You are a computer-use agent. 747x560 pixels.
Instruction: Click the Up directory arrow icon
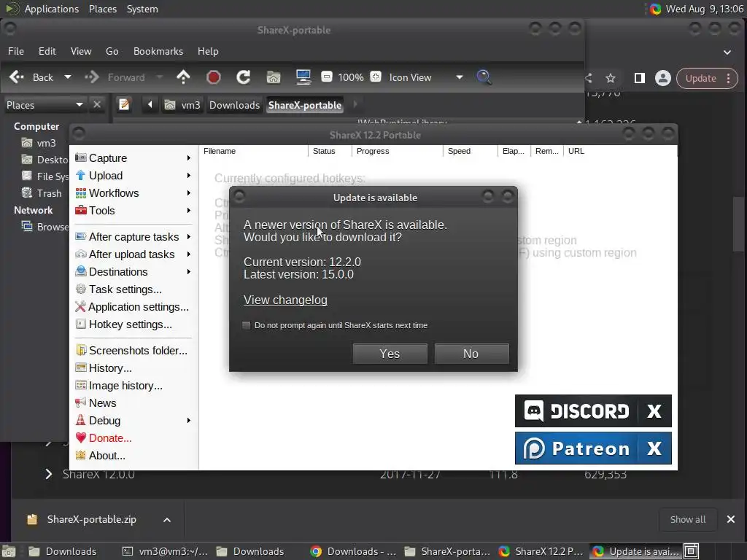pyautogui.click(x=183, y=77)
